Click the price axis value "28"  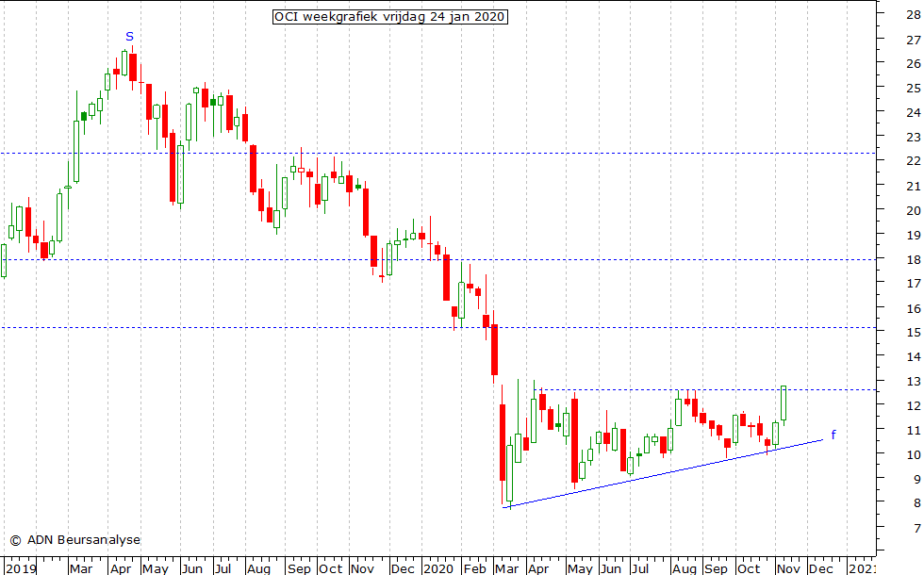(x=914, y=15)
